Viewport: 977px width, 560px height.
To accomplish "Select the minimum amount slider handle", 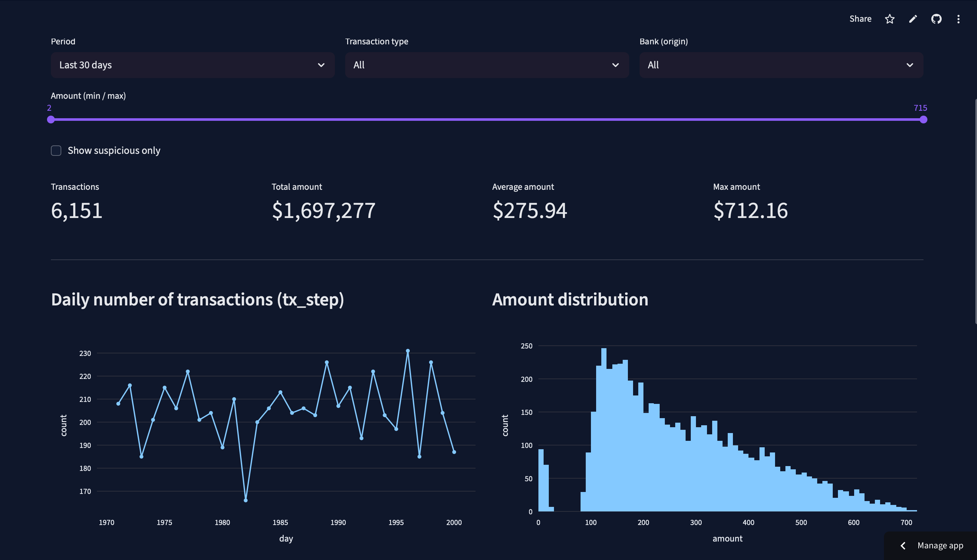I will tap(51, 120).
